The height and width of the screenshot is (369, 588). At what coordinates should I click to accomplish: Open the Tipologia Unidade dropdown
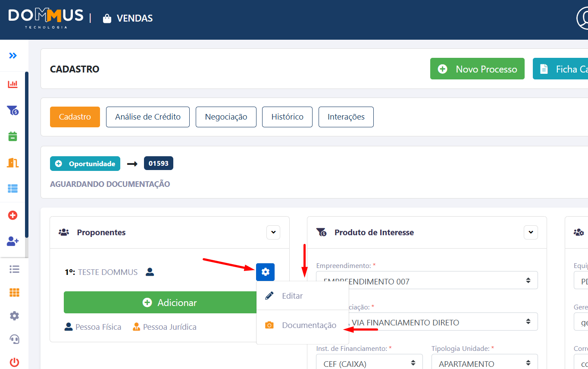[484, 363]
